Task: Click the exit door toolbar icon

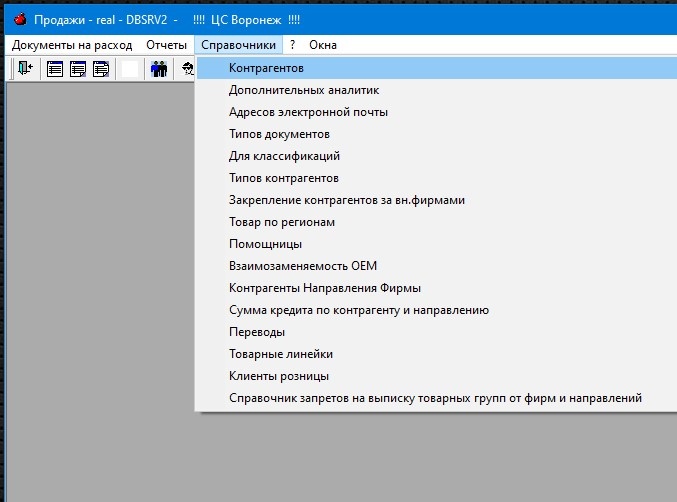Action: [25, 69]
